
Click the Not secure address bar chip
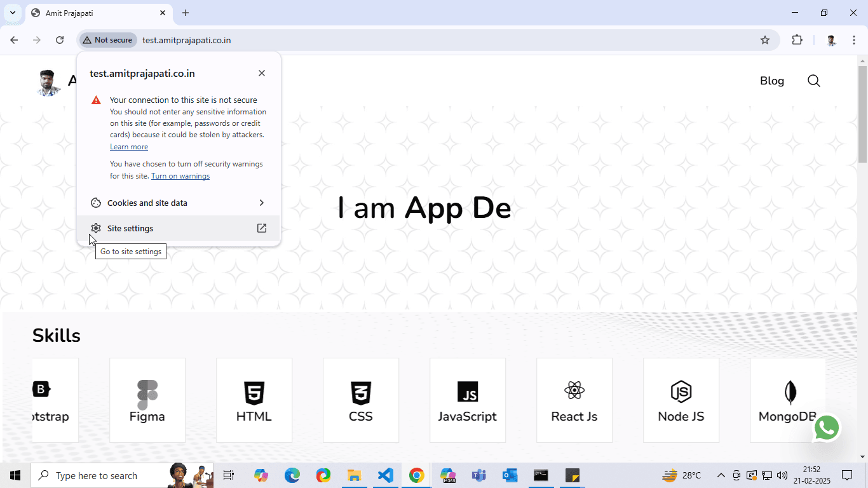point(107,40)
